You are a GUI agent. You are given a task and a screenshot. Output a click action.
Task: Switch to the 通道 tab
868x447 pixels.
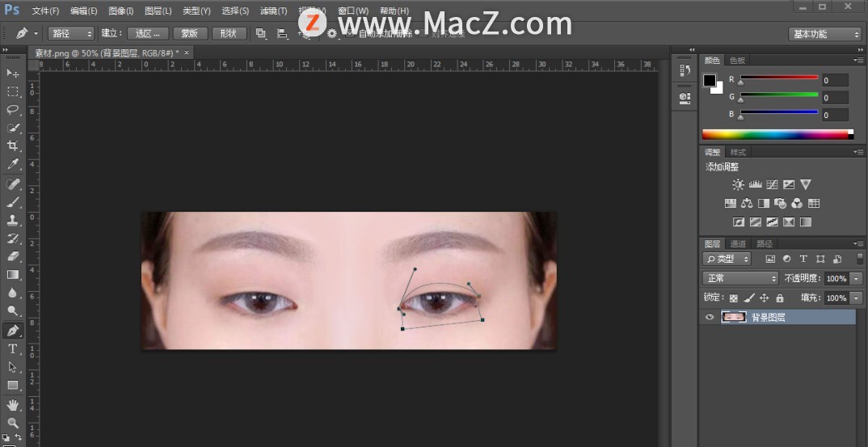point(738,244)
